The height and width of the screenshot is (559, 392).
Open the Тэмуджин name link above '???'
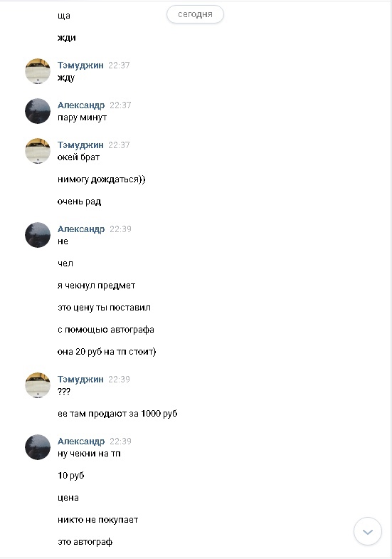[x=80, y=380]
